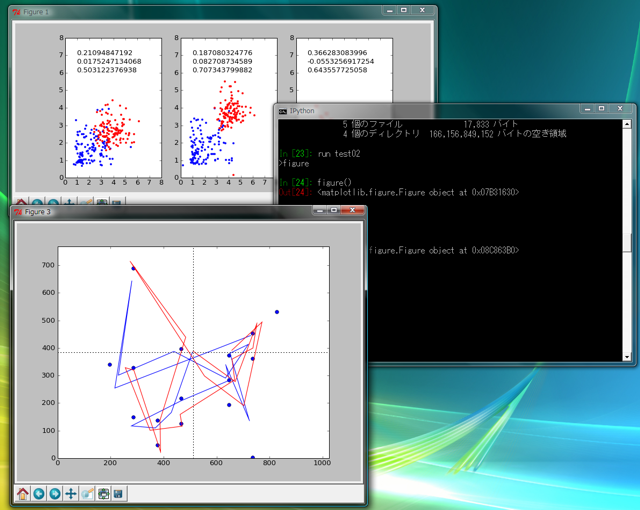Activate the Pan axes tool in Figure 3
Viewport: 640px width, 510px height.
coord(71,494)
